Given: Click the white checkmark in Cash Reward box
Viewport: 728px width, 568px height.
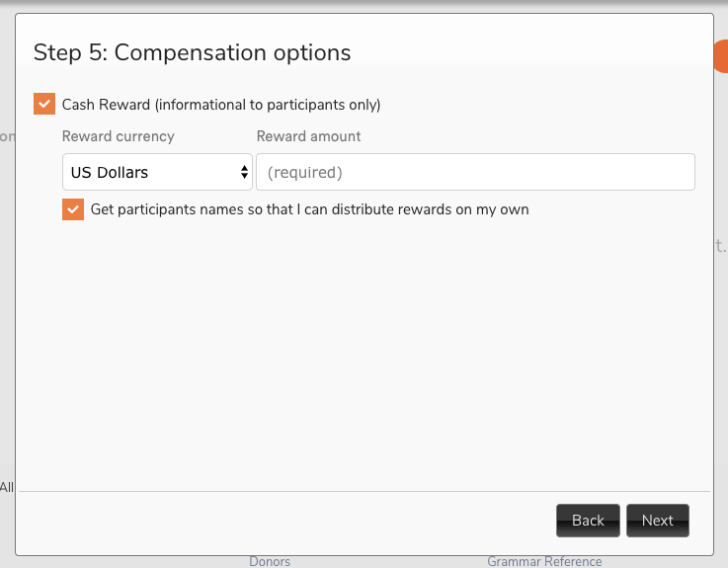Looking at the screenshot, I should [x=44, y=104].
